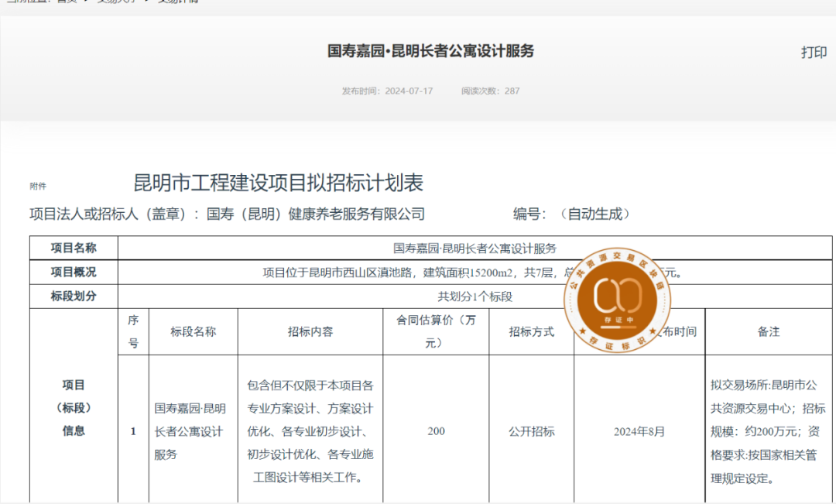Click the contract estimate value 200 cell
The width and height of the screenshot is (836, 504).
click(x=436, y=431)
